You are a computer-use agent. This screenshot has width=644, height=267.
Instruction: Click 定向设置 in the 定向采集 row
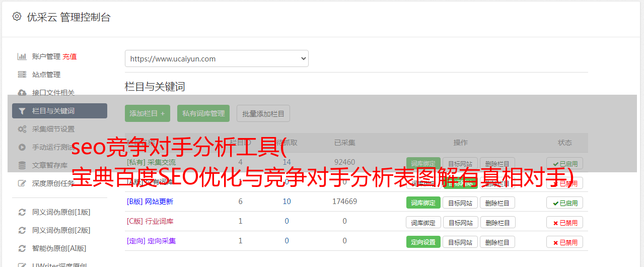point(423,242)
